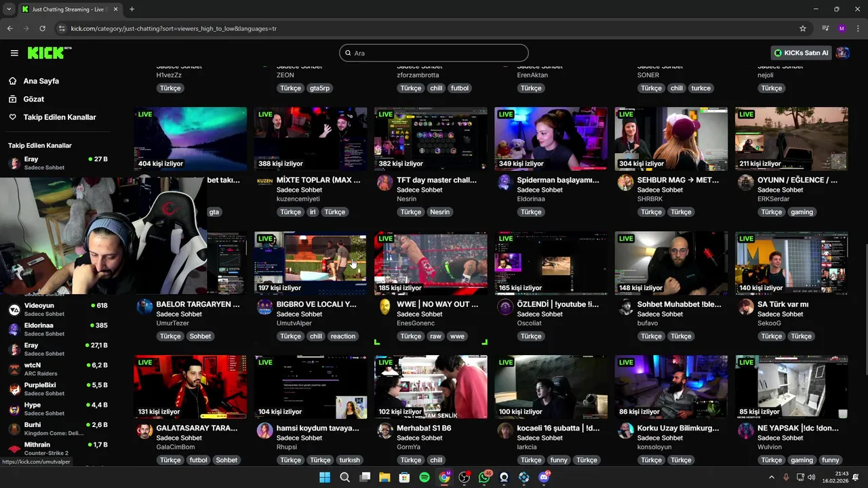The height and width of the screenshot is (488, 868).
Task: Open the Chrome profile M icon
Action: [x=842, y=28]
